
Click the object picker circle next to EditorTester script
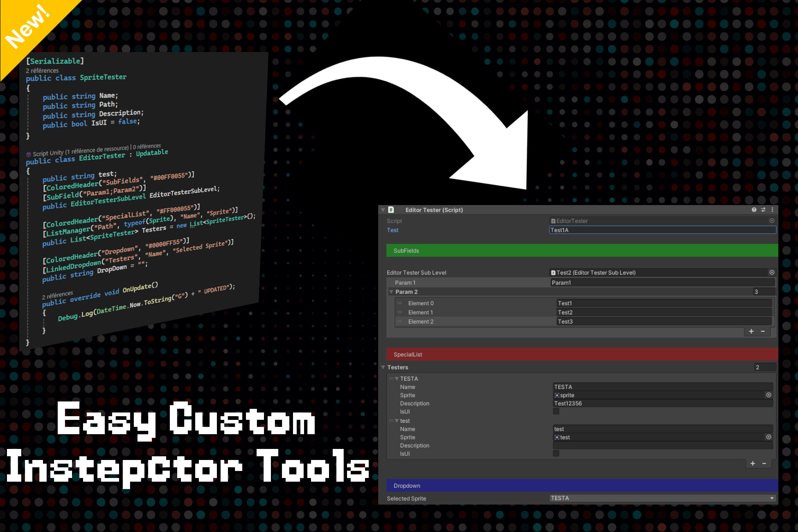[x=773, y=221]
